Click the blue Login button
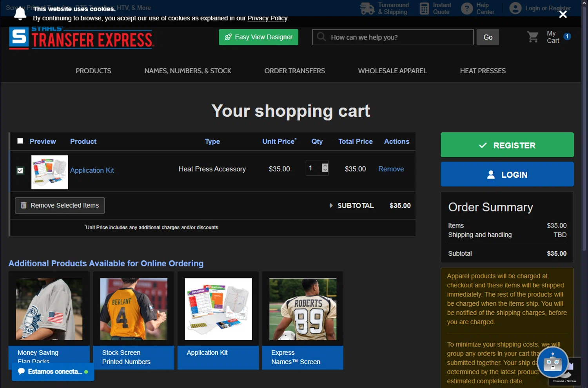Image resolution: width=588 pixels, height=388 pixels. (507, 174)
